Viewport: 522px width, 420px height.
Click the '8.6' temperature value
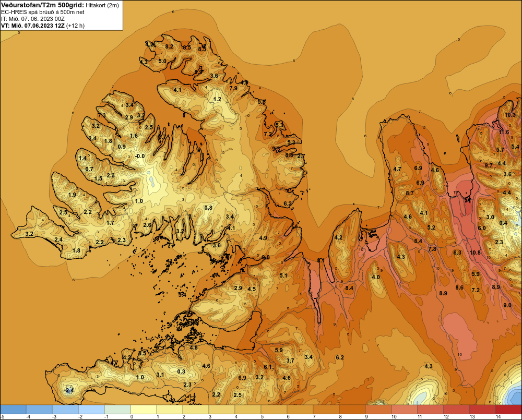pos(459,287)
